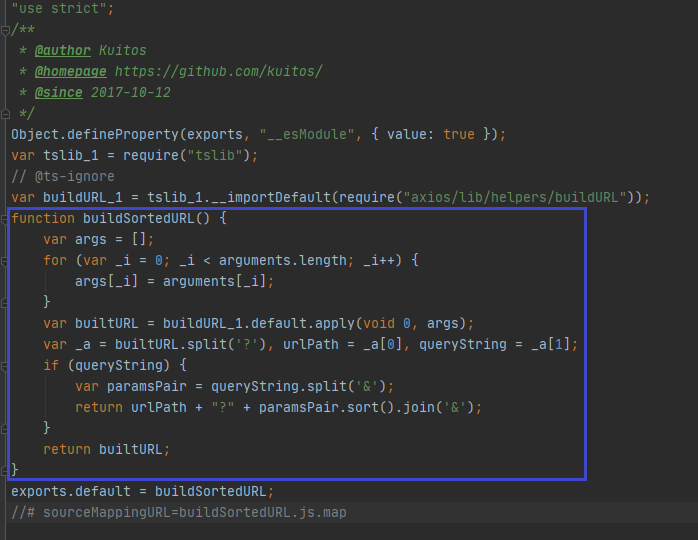The width and height of the screenshot is (698, 540).
Task: Click builtURL.split('?') call
Action: pyautogui.click(x=191, y=344)
